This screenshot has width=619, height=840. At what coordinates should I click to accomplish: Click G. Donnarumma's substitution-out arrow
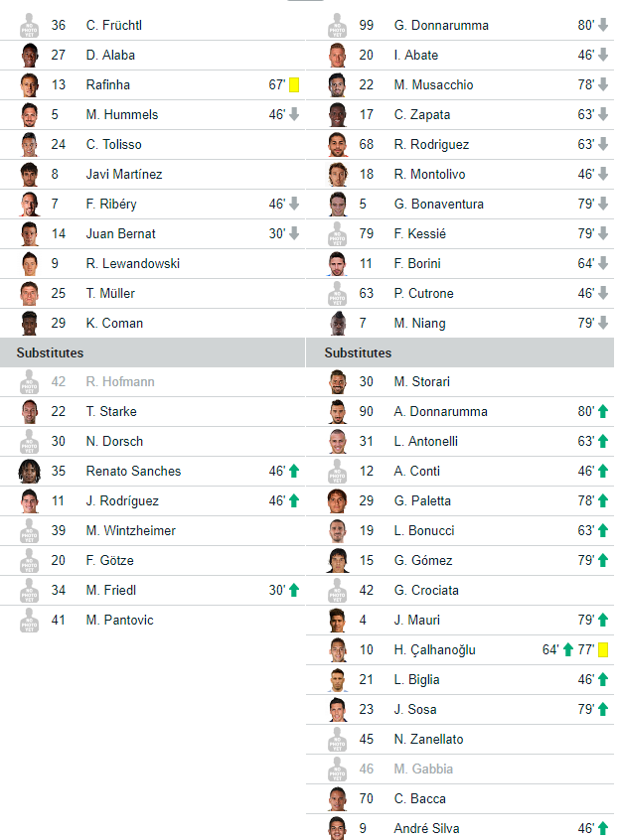603,25
